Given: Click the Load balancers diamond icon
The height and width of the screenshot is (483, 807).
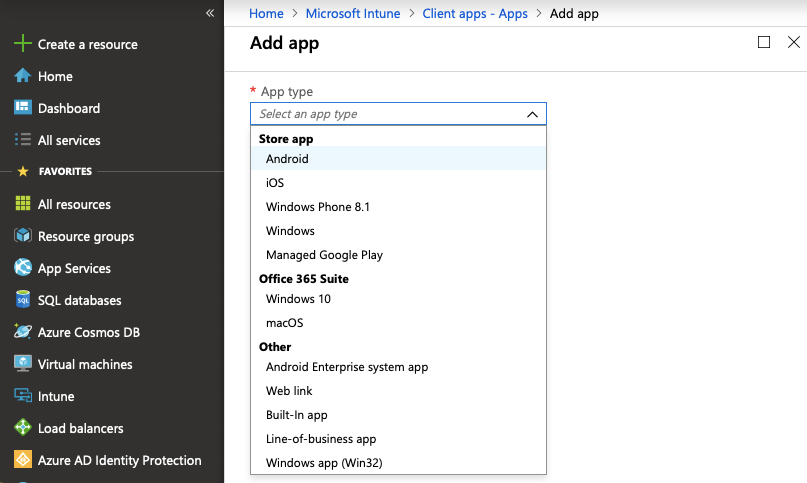Looking at the screenshot, I should [23, 427].
